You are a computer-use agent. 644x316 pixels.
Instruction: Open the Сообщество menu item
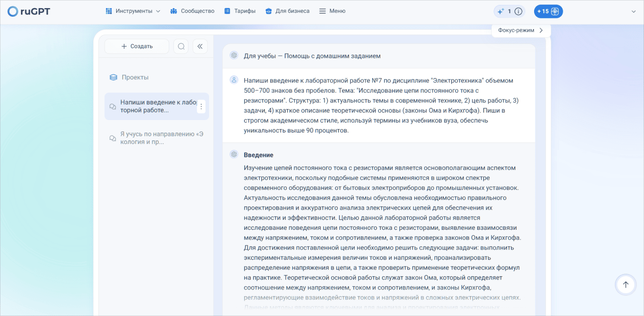[192, 11]
